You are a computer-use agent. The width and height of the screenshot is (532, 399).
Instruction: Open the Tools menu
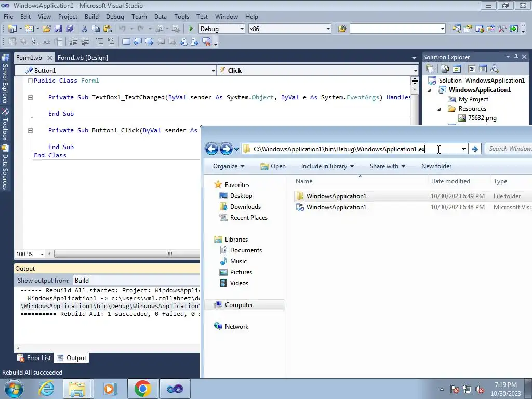click(x=181, y=17)
